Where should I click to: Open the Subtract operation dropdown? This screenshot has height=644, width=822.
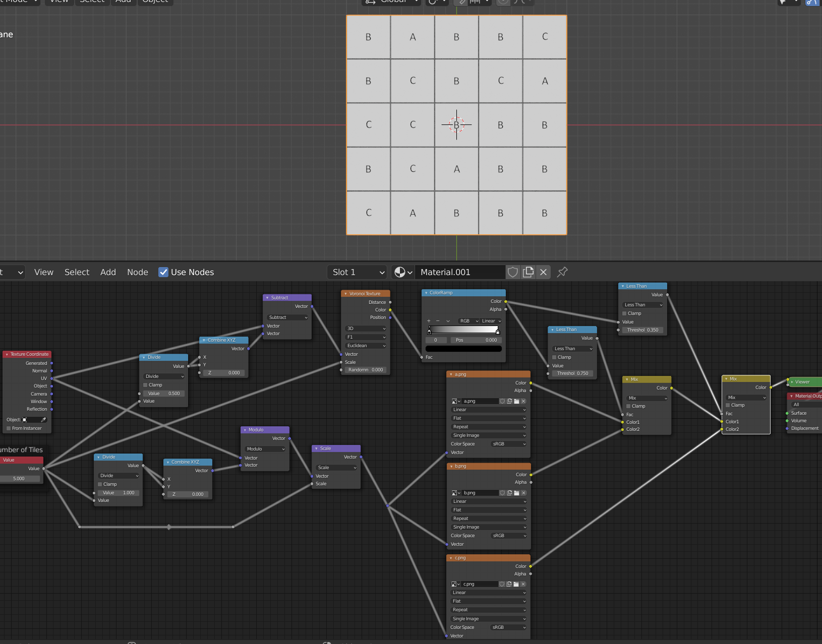(287, 317)
